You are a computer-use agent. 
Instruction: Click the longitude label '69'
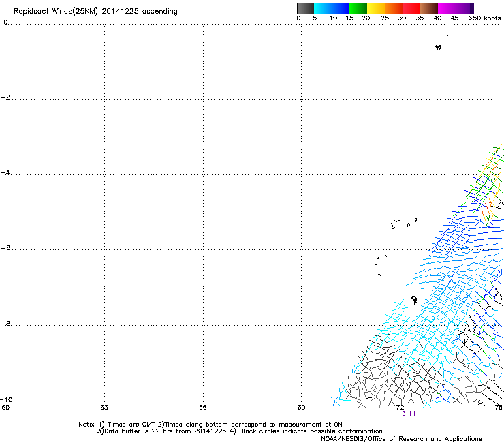[x=301, y=408]
